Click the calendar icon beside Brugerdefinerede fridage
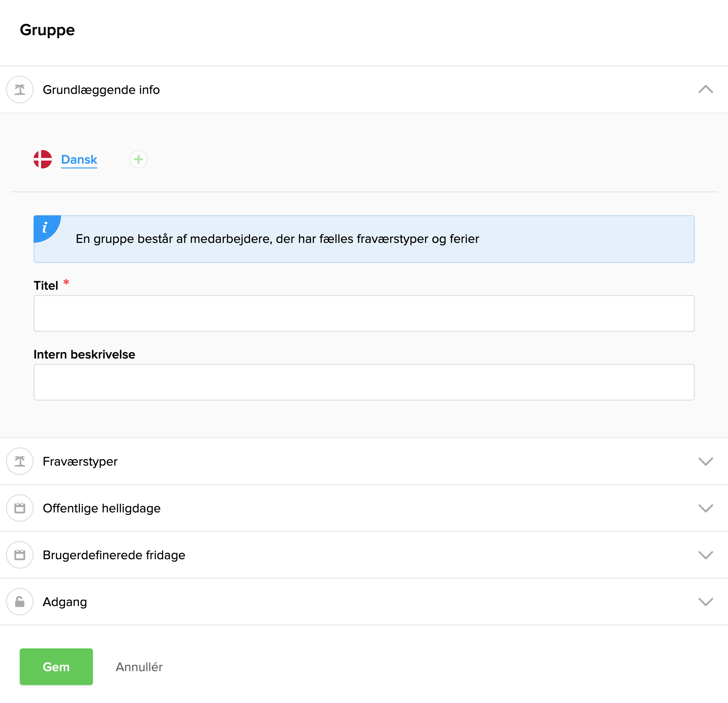The image size is (728, 703). pyautogui.click(x=20, y=555)
